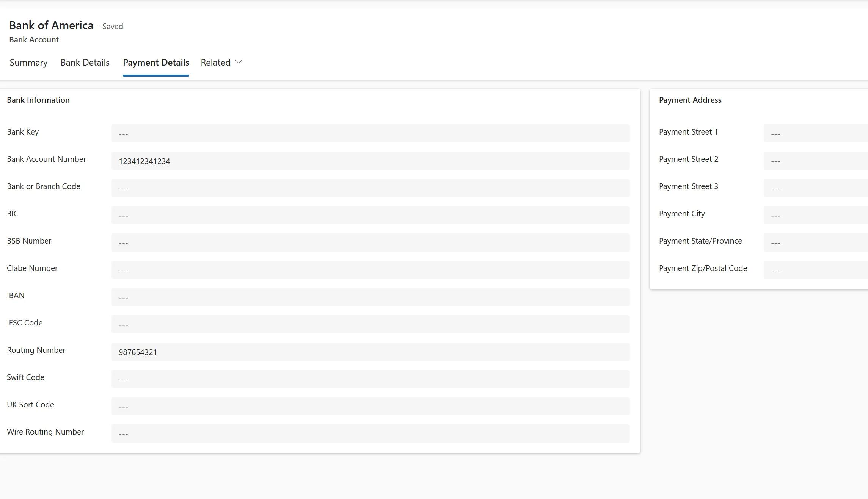Click the Bank Account entity label

tap(34, 40)
